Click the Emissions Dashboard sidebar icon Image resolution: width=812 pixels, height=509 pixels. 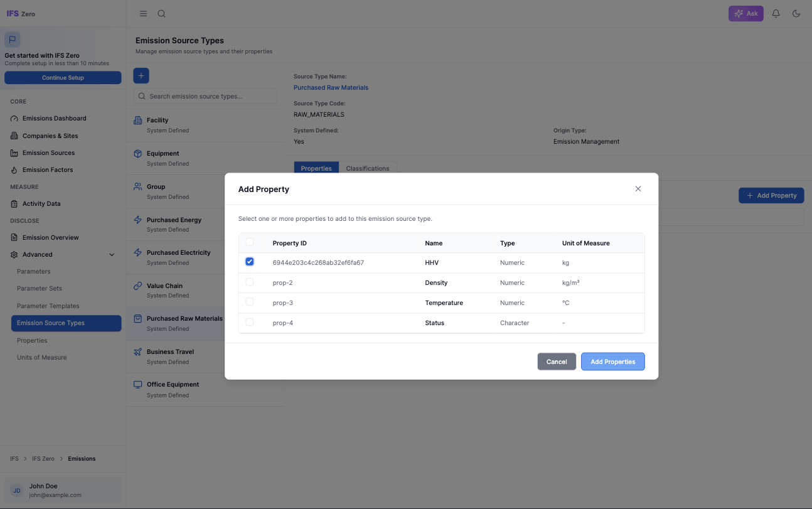[x=13, y=118]
